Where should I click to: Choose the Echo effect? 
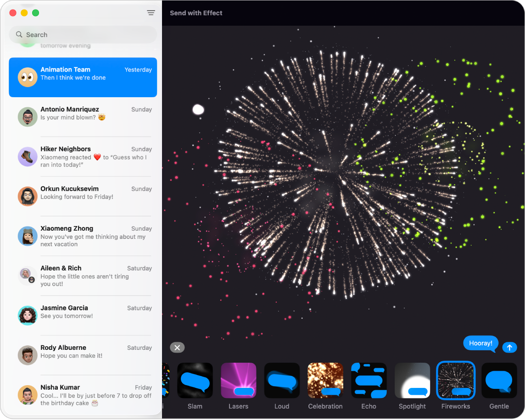tap(369, 381)
